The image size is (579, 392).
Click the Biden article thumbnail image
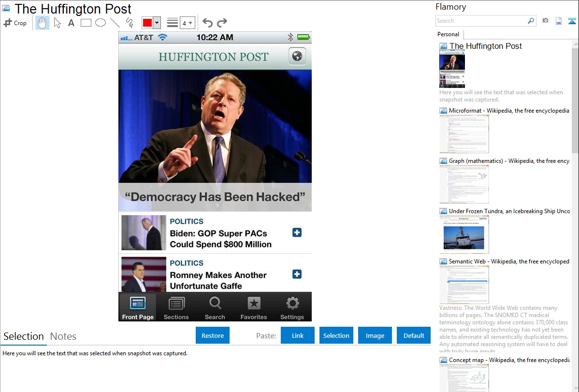click(x=144, y=233)
